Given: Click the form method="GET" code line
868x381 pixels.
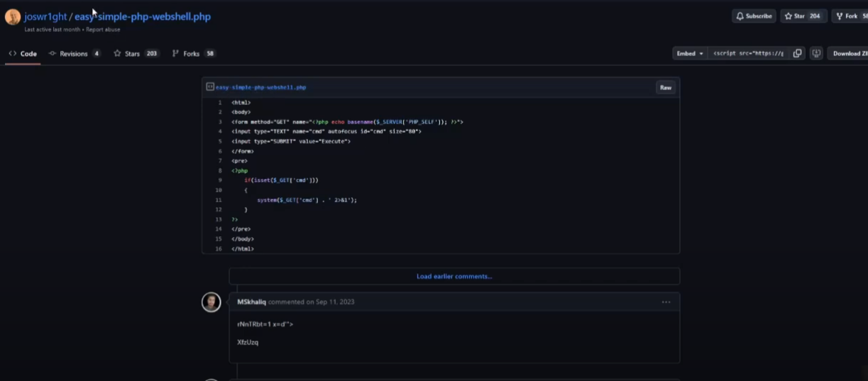Looking at the screenshot, I should 347,122.
